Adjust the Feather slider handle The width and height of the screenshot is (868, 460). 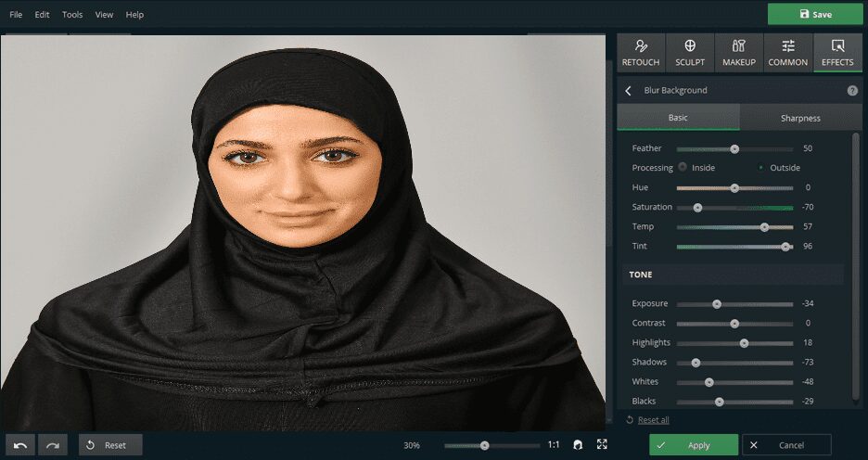click(734, 149)
